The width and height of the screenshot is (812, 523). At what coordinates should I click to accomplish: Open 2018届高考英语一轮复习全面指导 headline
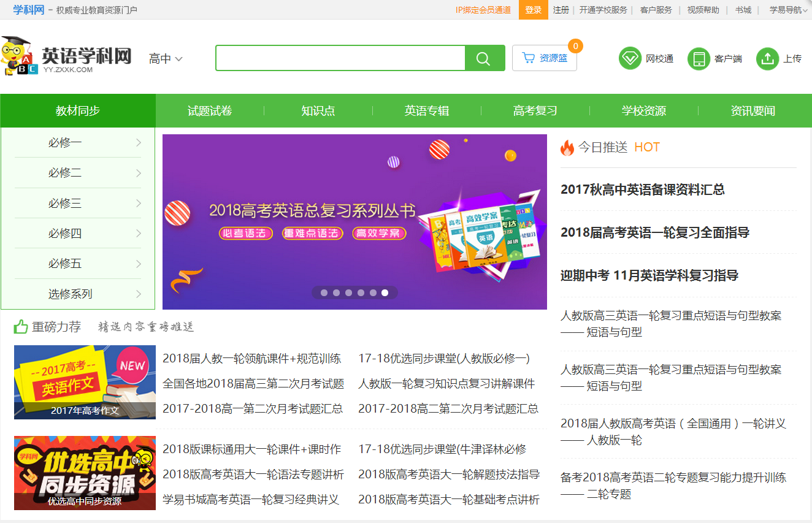click(x=655, y=232)
